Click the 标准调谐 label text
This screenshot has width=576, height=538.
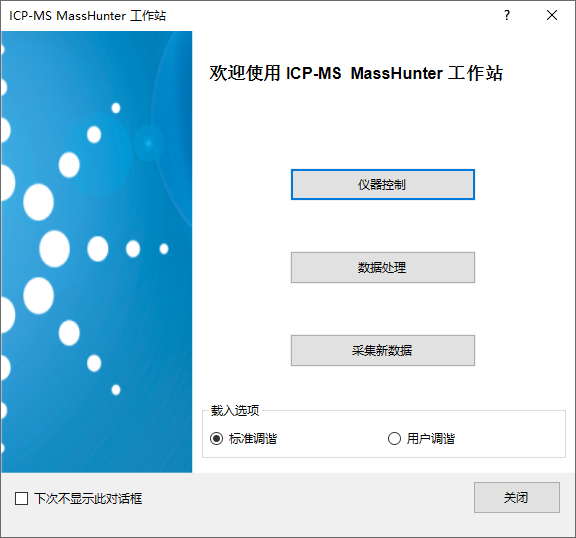[253, 438]
